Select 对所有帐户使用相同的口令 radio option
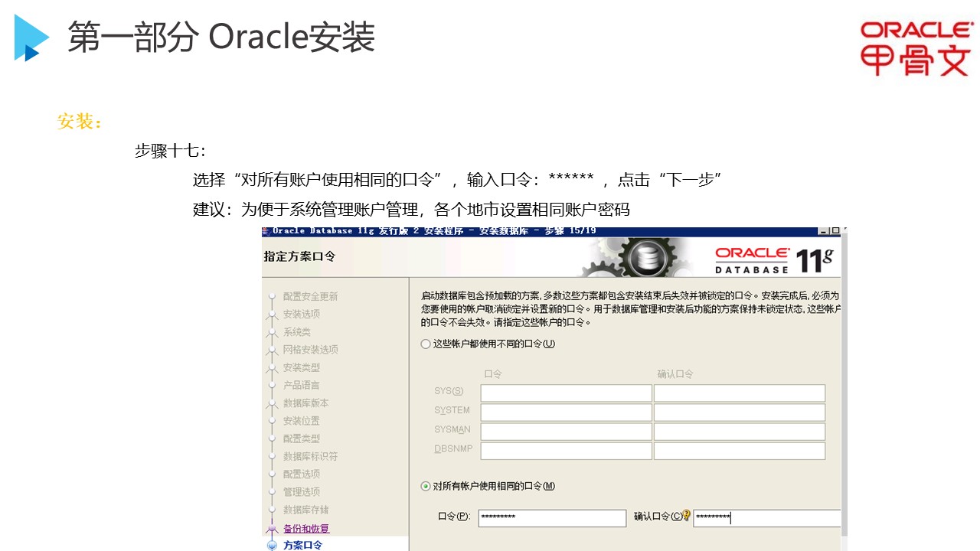The image size is (980, 551). coord(426,487)
